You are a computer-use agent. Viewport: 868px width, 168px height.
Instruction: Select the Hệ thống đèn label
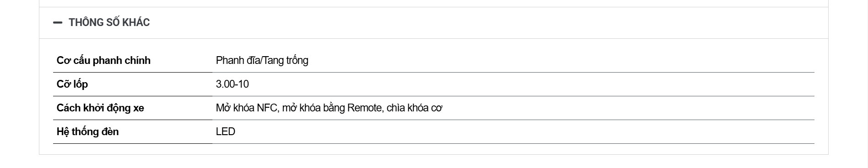(x=87, y=131)
